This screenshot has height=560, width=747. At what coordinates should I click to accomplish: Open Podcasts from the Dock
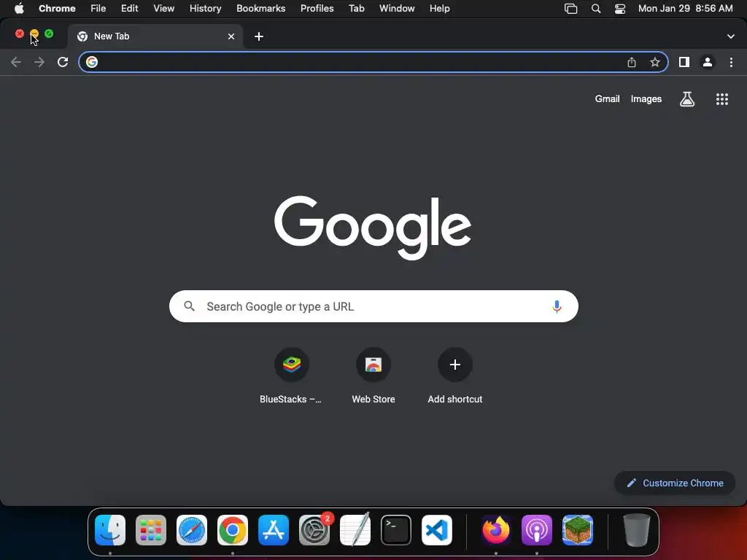pos(536,530)
